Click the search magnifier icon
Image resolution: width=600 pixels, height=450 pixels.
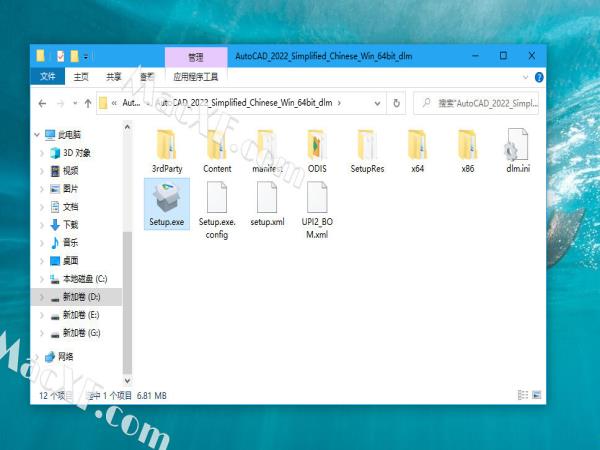coord(426,103)
